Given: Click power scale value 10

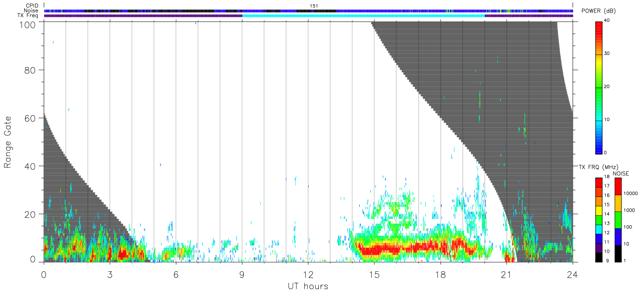Looking at the screenshot, I should point(607,120).
